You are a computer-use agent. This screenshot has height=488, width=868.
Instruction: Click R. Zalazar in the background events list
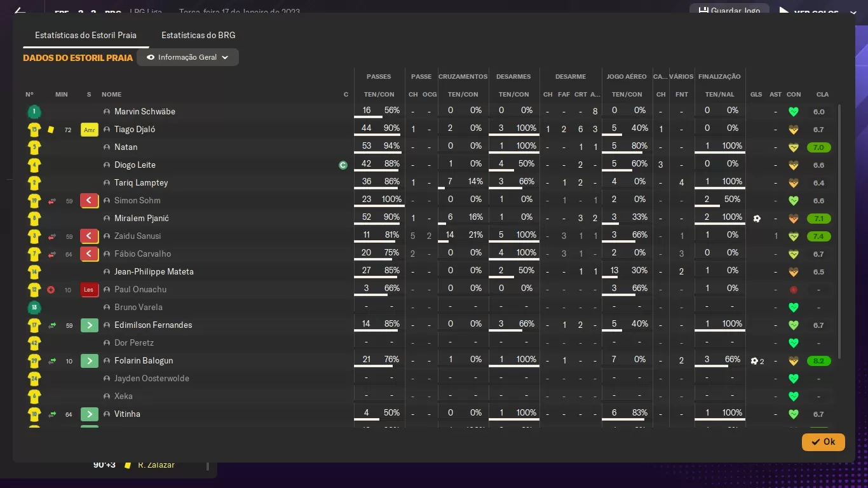[x=156, y=465]
